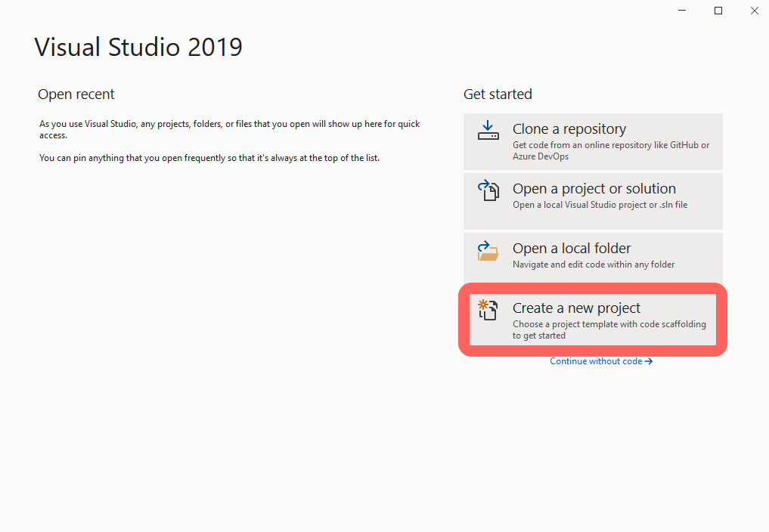The height and width of the screenshot is (532, 769).
Task: Click the "Navigate and edit code within any folder" text
Action: (x=594, y=264)
